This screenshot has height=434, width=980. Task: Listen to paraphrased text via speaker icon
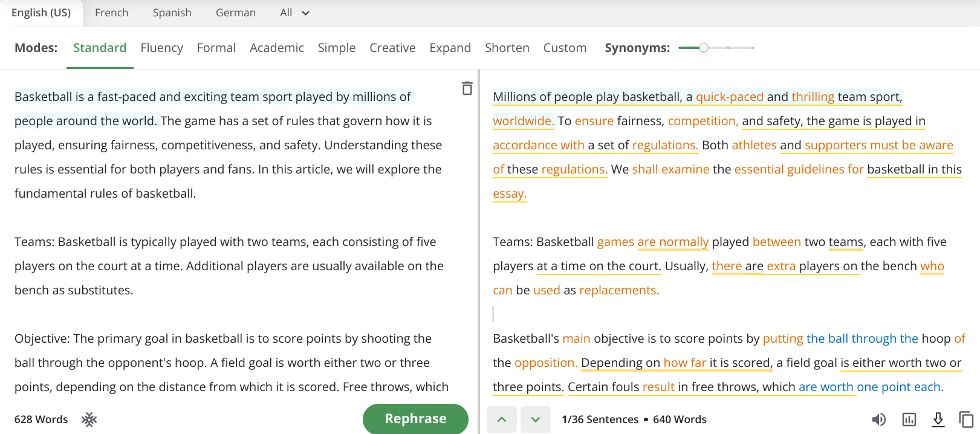pos(878,419)
